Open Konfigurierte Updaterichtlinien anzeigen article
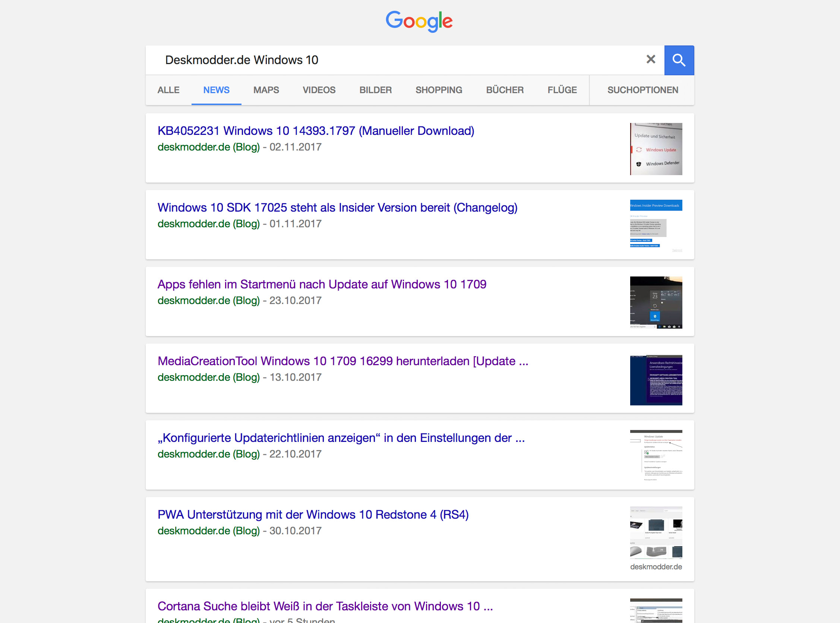Image resolution: width=840 pixels, height=623 pixels. point(341,438)
